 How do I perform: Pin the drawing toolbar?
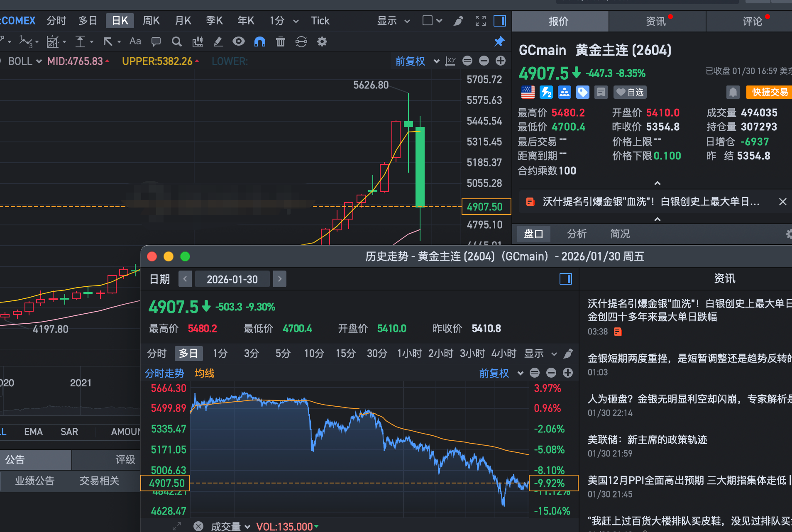tap(499, 41)
